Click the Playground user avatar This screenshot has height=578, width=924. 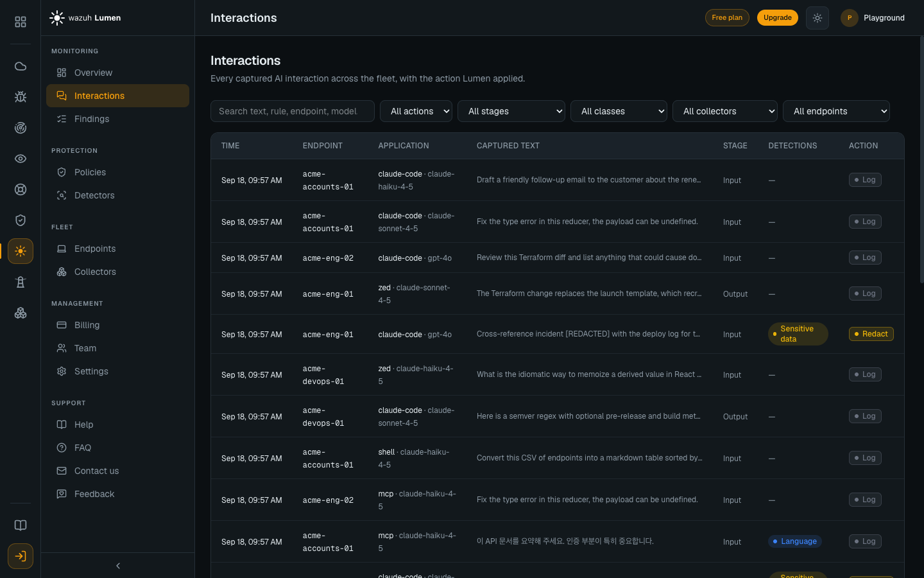pos(850,18)
